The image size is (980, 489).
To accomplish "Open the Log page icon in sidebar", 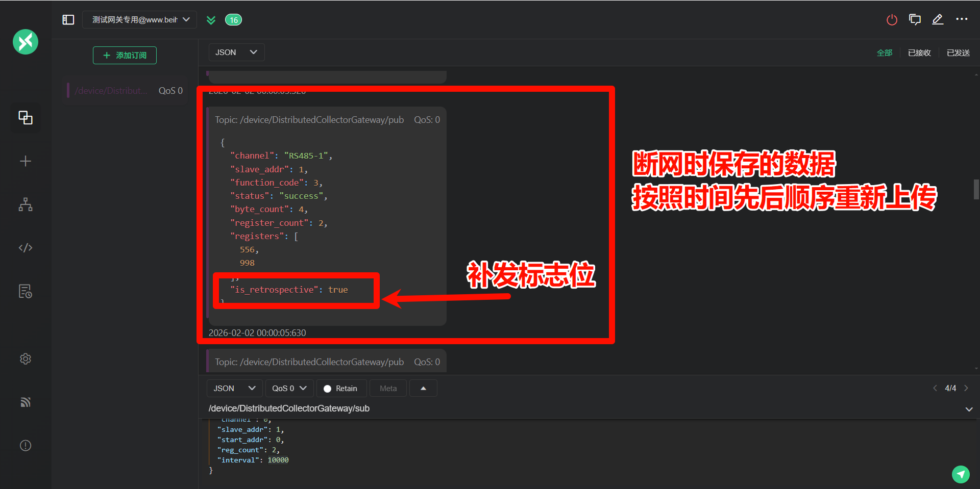I will pos(26,291).
